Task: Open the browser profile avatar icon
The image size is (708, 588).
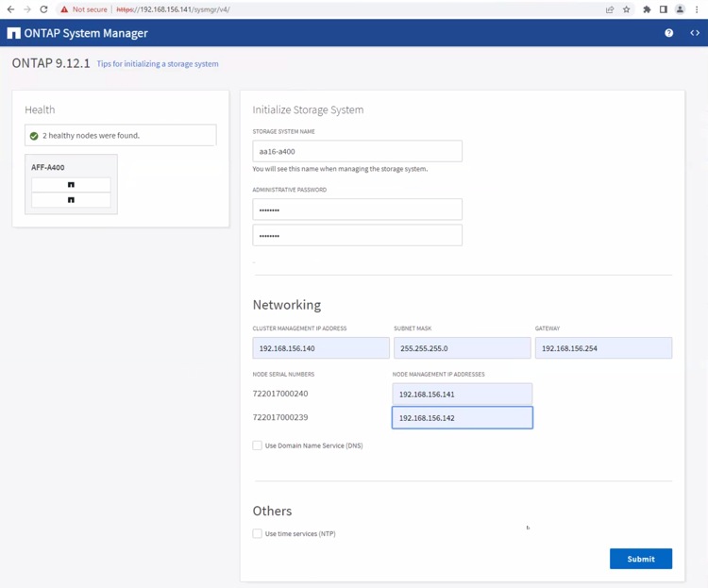Action: point(679,9)
